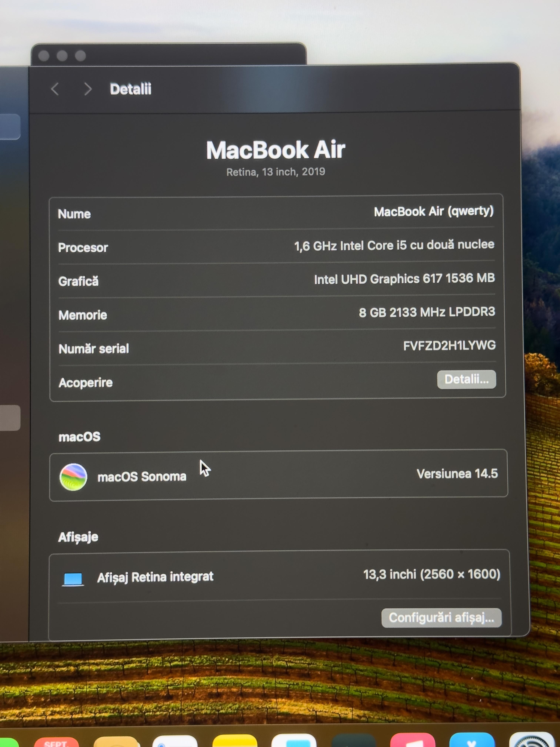Click the computer name MacBook Air (qwerty) field

coord(433,211)
